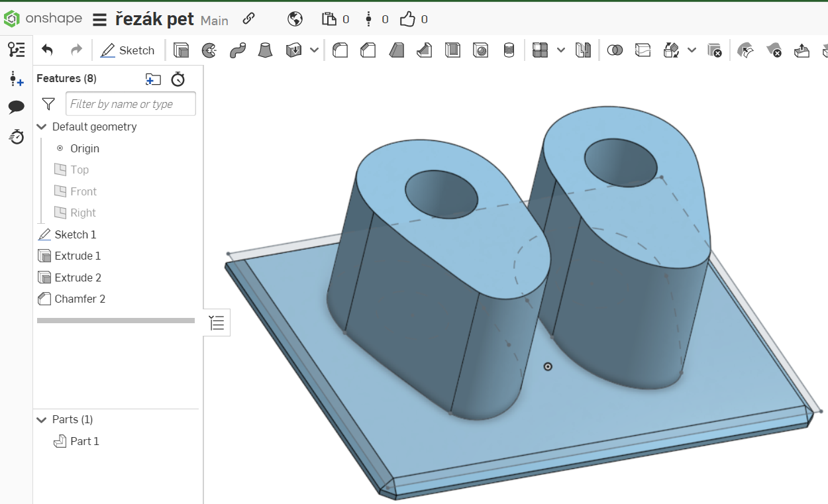Open the Comments panel
Image resolution: width=828 pixels, height=504 pixels.
pos(17,107)
